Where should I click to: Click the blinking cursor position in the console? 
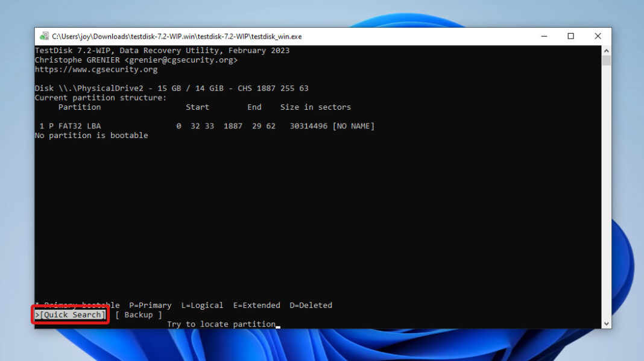(x=277, y=325)
